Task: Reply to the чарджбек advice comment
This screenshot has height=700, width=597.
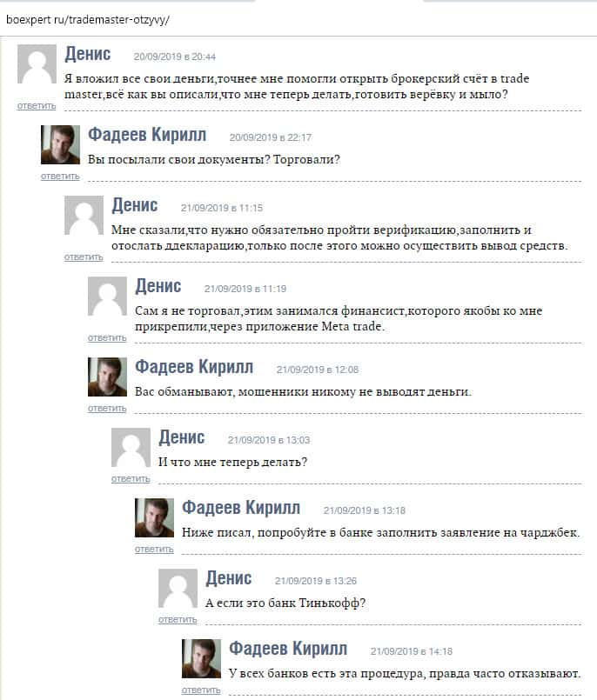Action: 154,550
